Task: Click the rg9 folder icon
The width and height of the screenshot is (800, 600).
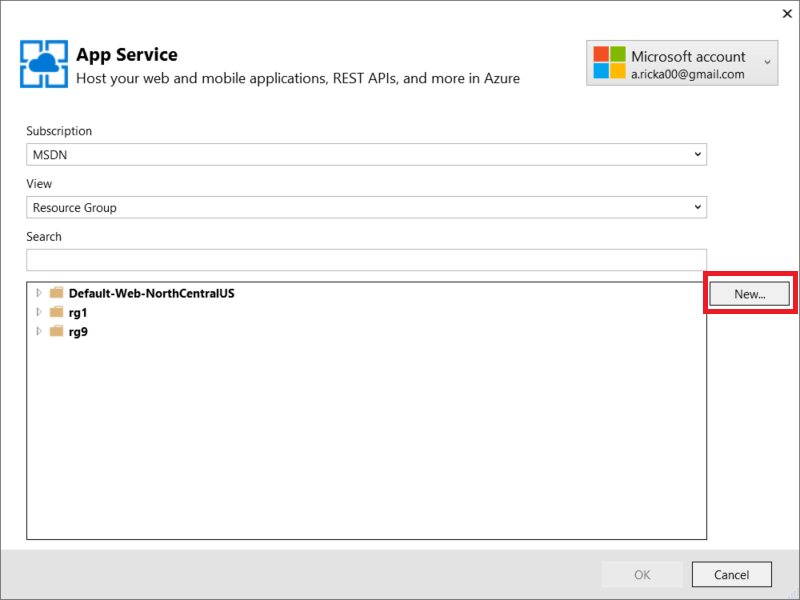Action: pyautogui.click(x=56, y=331)
